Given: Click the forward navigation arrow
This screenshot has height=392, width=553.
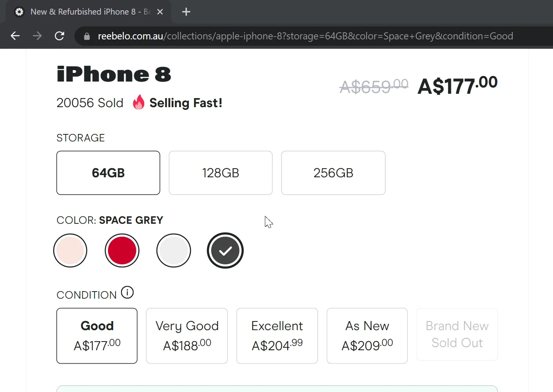Looking at the screenshot, I should (x=37, y=36).
